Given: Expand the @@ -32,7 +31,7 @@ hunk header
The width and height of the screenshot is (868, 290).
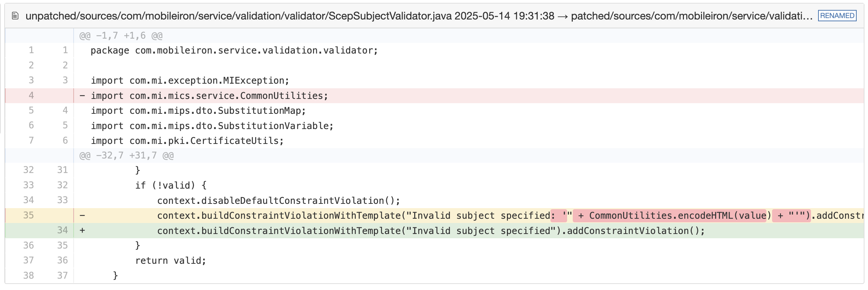Looking at the screenshot, I should (126, 156).
